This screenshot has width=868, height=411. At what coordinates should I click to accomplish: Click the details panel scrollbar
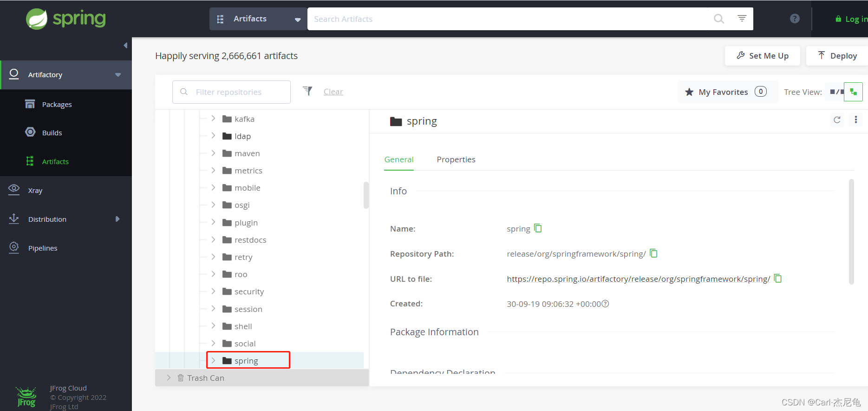pos(851,232)
